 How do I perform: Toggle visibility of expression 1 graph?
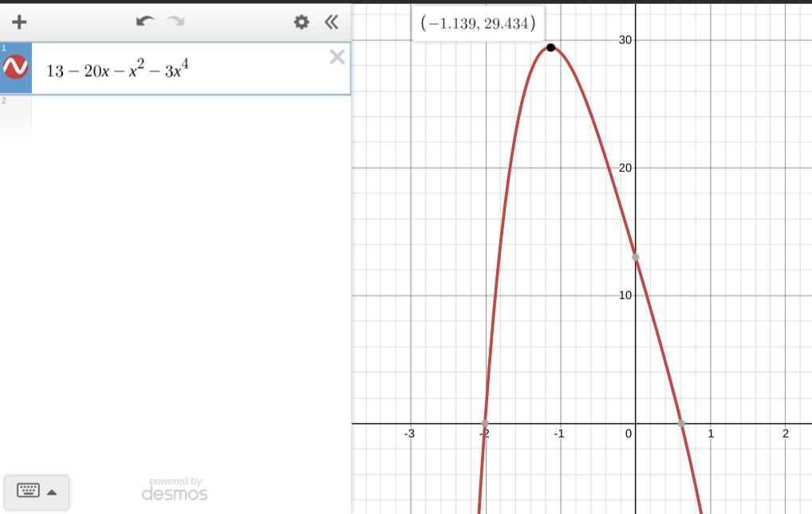pyautogui.click(x=15, y=67)
